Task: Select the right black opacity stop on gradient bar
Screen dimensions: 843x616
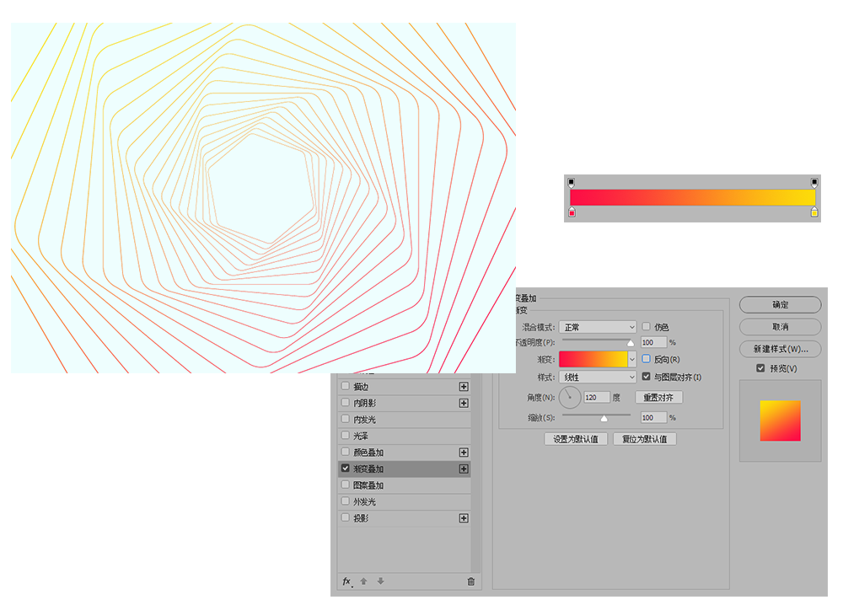Action: coord(814,183)
